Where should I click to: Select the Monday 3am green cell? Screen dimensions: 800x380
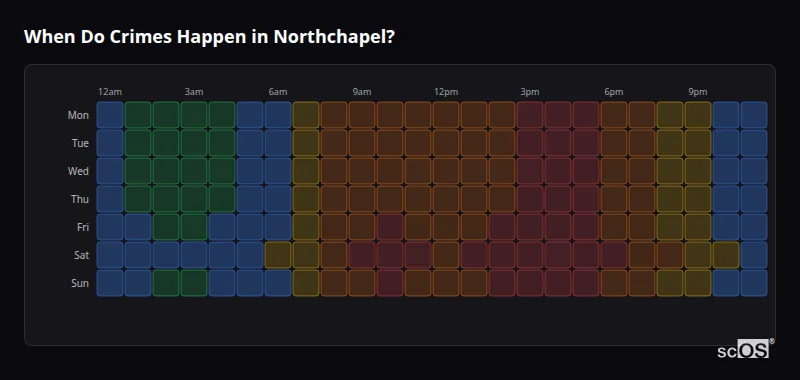point(194,115)
